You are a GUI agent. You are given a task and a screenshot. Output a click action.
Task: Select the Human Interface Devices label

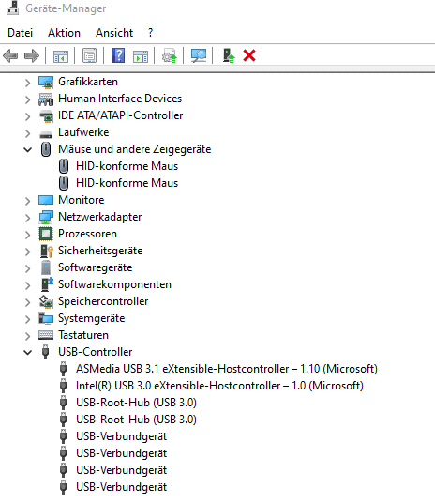(120, 99)
